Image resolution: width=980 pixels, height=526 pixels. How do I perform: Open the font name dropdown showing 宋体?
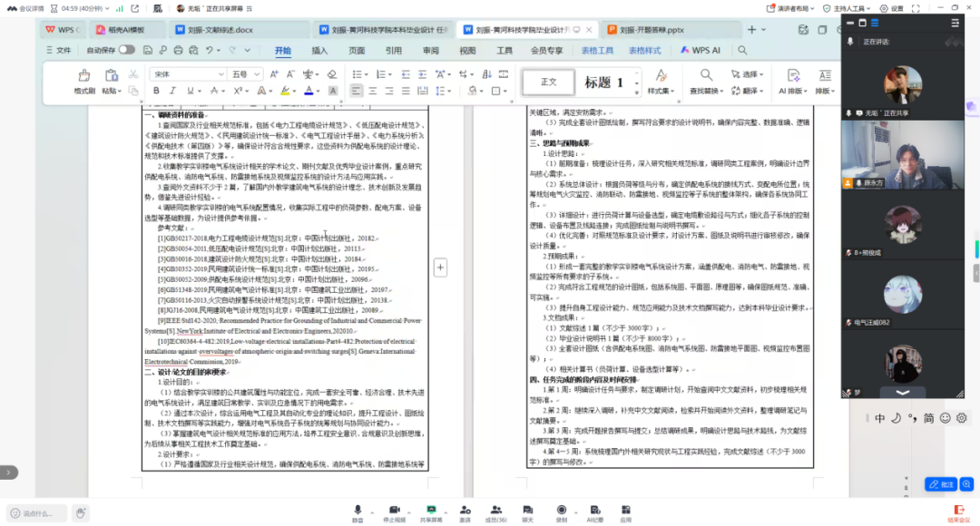186,73
